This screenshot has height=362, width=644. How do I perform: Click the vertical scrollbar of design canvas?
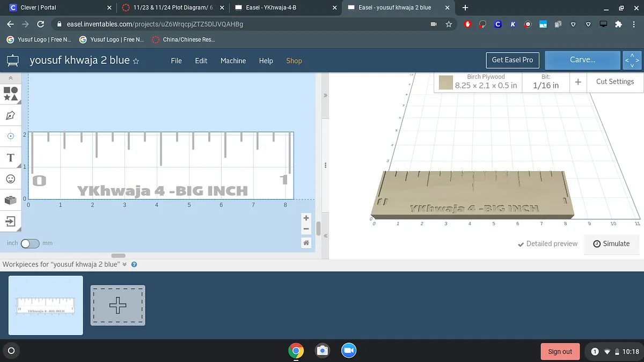(318, 228)
